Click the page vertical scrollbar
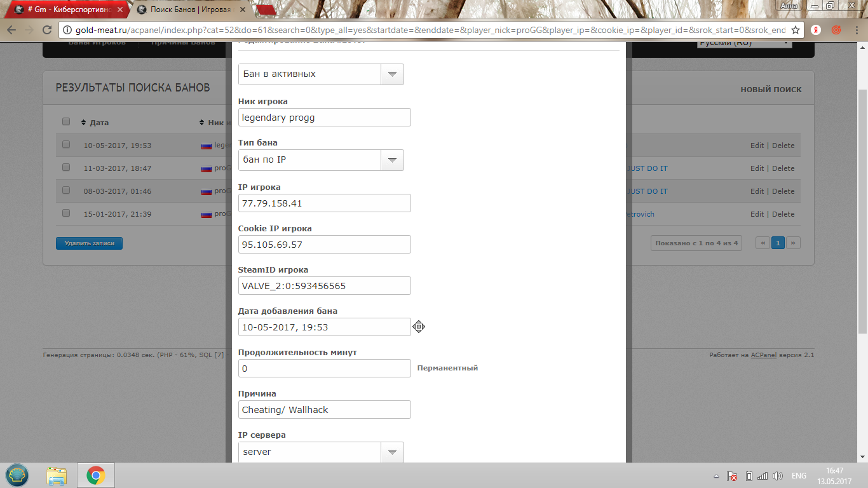The height and width of the screenshot is (488, 868). [862, 211]
